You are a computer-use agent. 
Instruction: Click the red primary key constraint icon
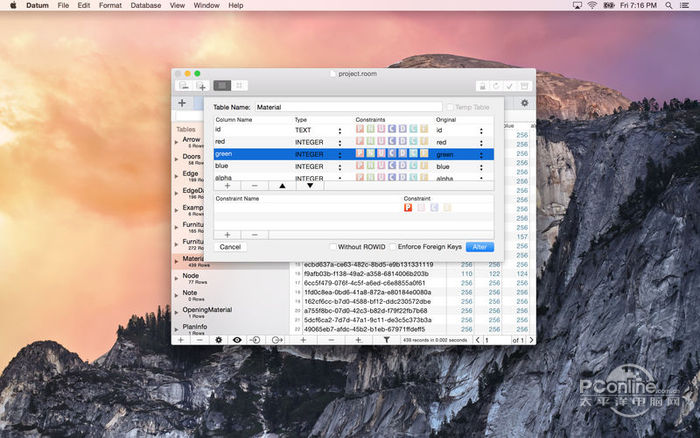(x=408, y=208)
